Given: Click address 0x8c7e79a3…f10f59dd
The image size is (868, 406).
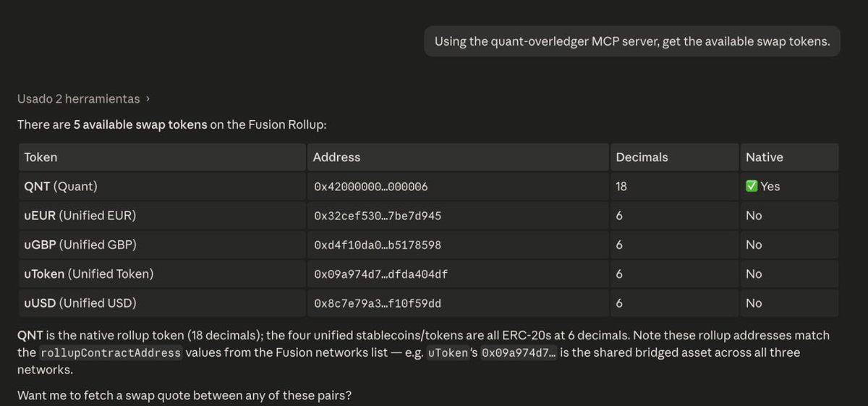Looking at the screenshot, I should (x=378, y=304).
